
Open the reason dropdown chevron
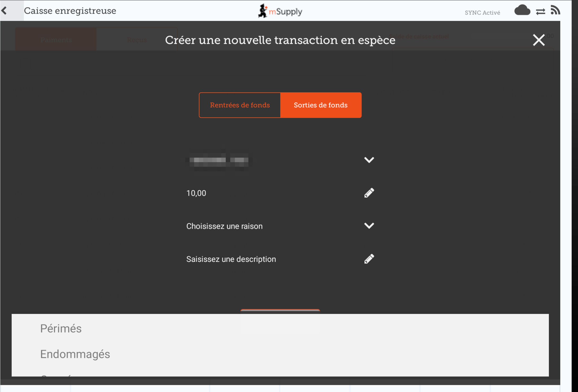(x=369, y=226)
